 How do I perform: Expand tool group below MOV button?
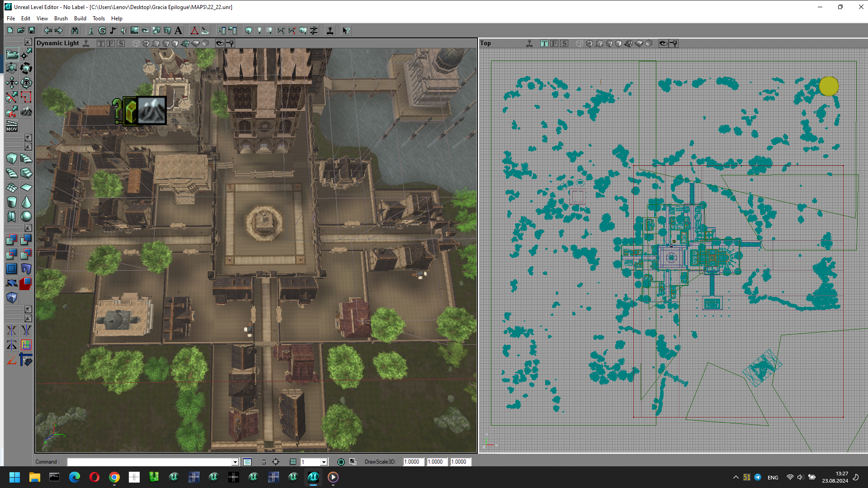[x=28, y=137]
